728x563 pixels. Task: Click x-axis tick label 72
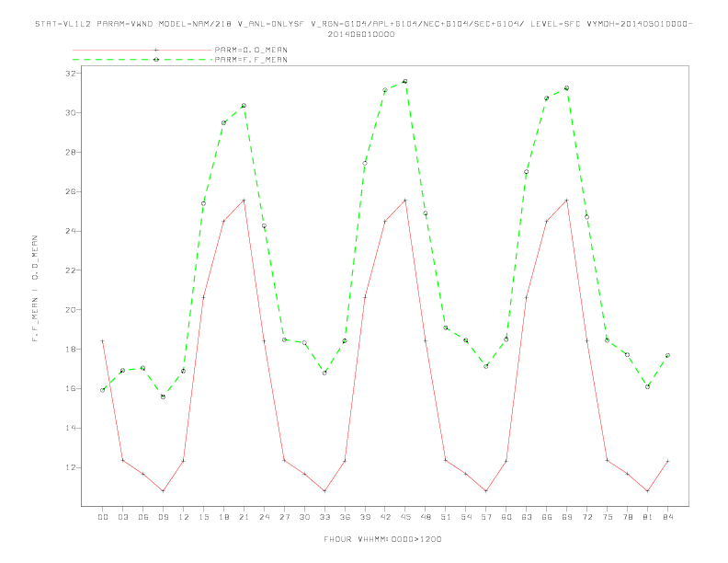586,517
